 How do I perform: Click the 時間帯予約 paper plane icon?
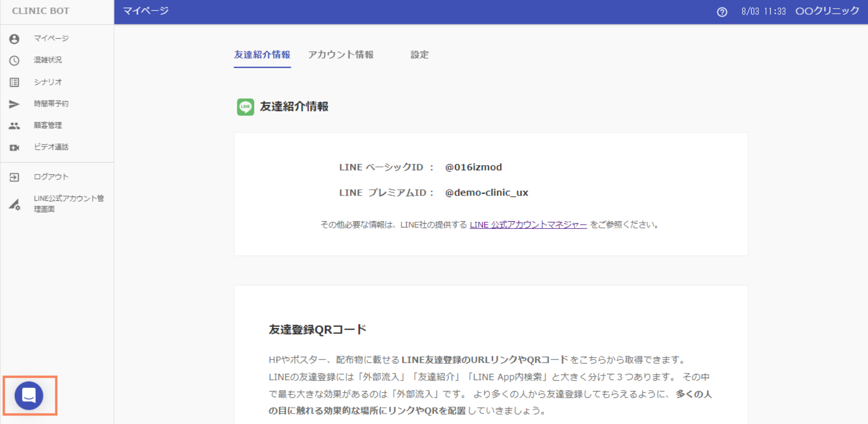[14, 104]
